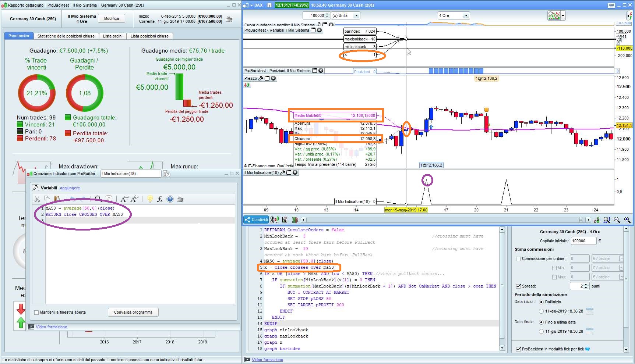The height and width of the screenshot is (364, 635).
Task: Click the backtest settings panel vertical scrollbar
Action: 626,289
